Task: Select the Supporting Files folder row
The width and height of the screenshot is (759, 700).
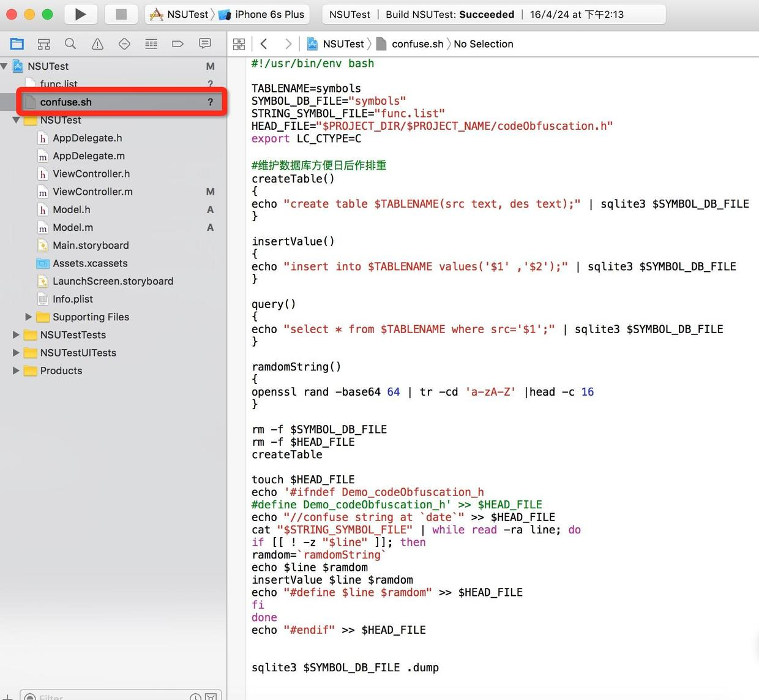Action: [113, 317]
